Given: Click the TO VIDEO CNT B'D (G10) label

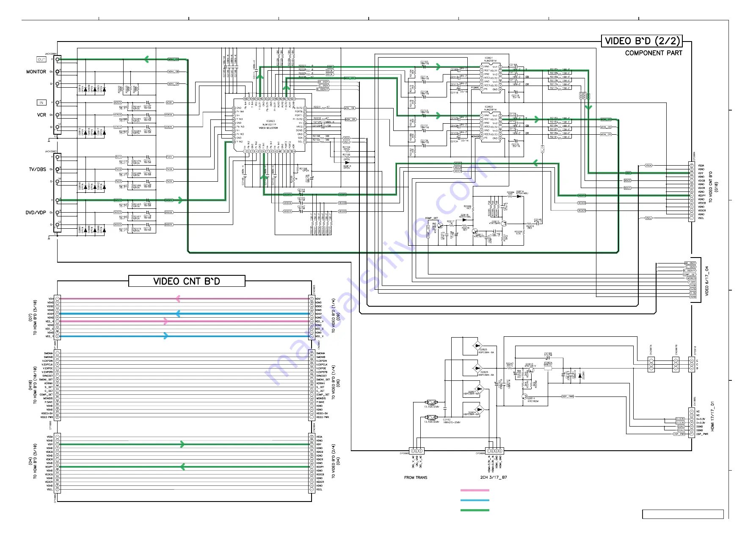Looking at the screenshot, I should click(713, 187).
